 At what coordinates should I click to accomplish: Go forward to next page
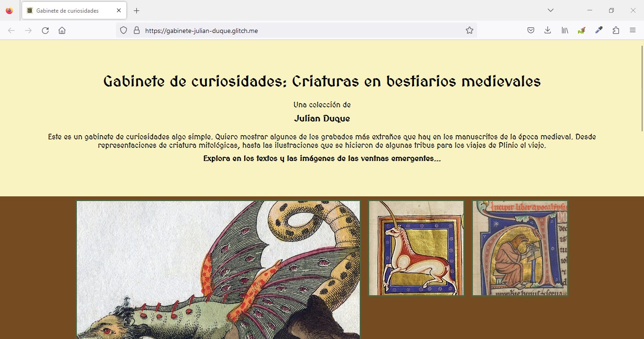[28, 31]
